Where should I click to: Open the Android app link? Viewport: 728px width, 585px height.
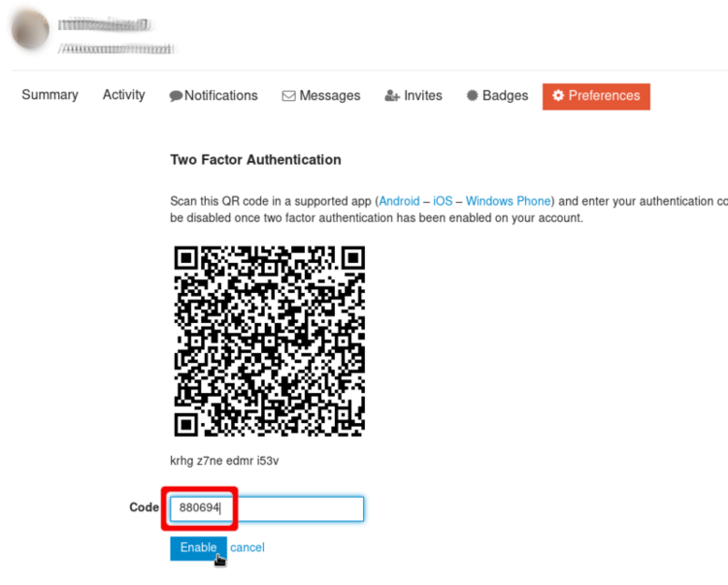pyautogui.click(x=400, y=201)
